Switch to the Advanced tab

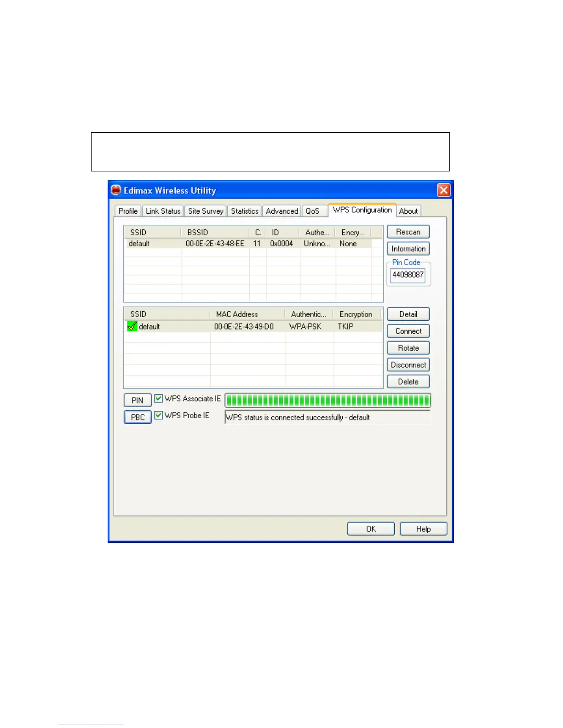tap(281, 211)
